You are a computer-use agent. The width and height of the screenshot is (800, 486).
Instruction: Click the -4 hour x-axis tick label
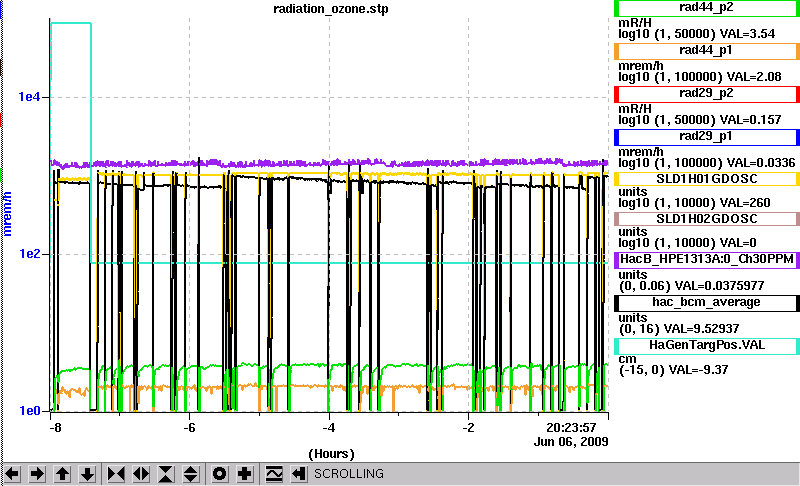pyautogui.click(x=329, y=427)
